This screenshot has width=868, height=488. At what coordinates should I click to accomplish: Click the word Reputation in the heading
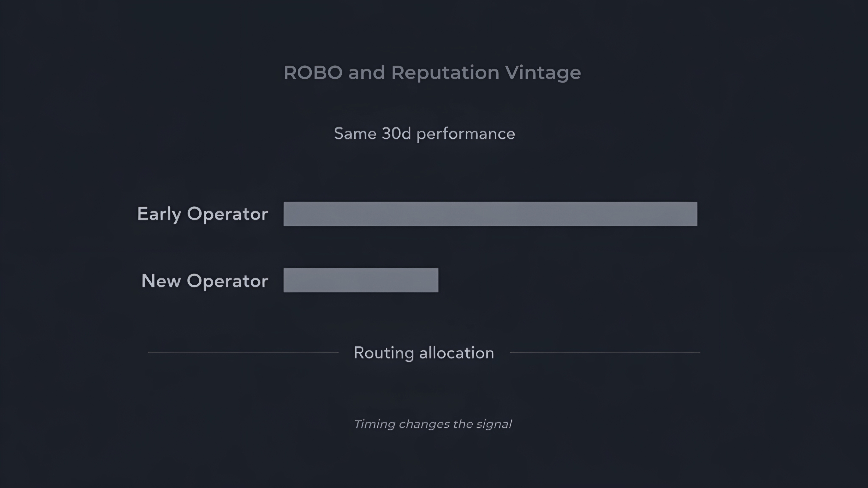click(x=445, y=73)
